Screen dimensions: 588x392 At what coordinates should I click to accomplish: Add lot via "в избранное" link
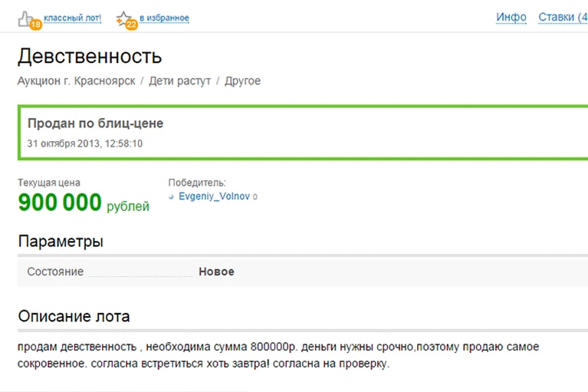click(164, 18)
